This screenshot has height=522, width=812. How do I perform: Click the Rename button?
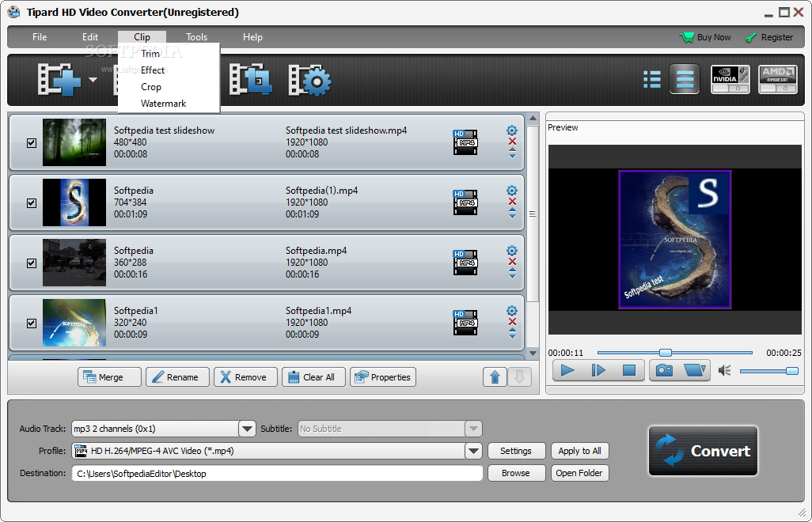coord(177,377)
